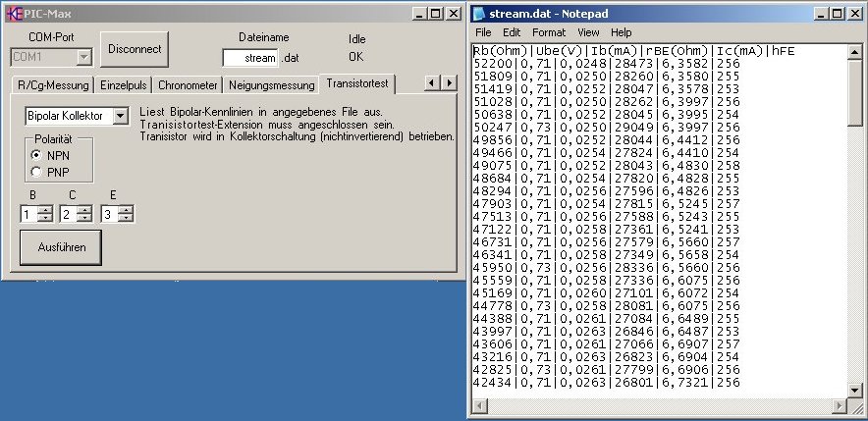Increase the E pin number spinner
This screenshot has height=421, width=868.
pyautogui.click(x=124, y=210)
